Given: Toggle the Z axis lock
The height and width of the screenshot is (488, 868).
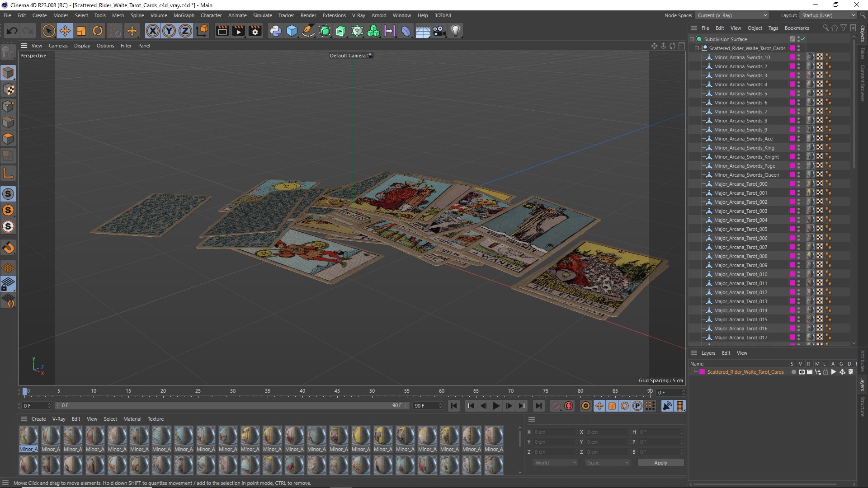Looking at the screenshot, I should (185, 31).
